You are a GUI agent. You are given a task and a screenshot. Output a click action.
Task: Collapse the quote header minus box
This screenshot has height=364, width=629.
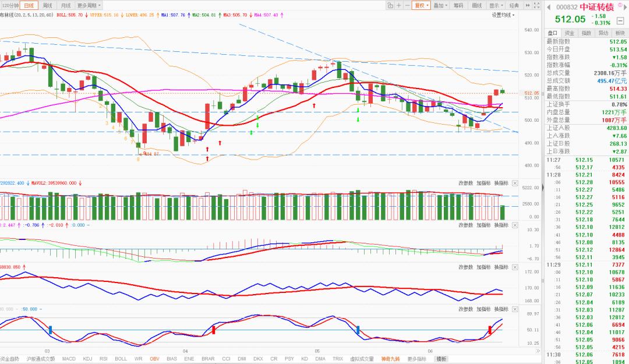(620, 20)
